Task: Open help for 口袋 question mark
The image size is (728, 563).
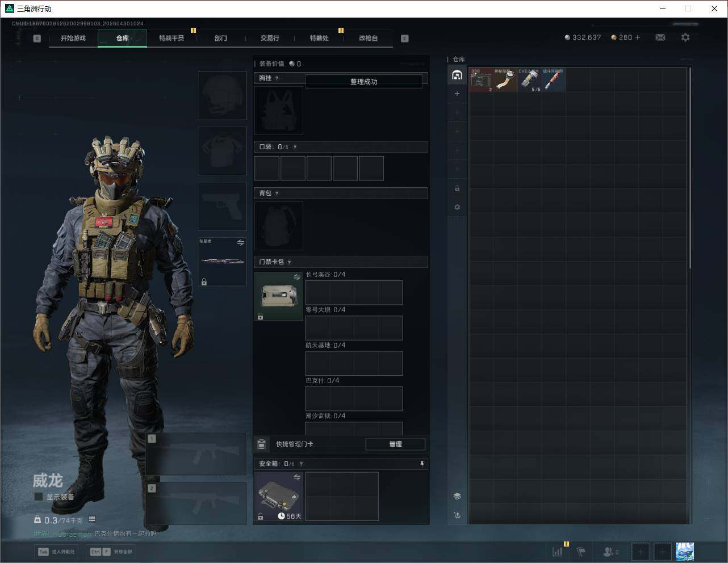Action: (x=295, y=147)
